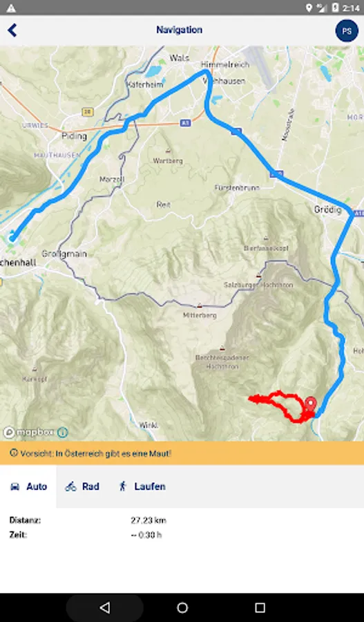Tap the Austria toll warning banner
The width and height of the screenshot is (364, 622).
(x=182, y=453)
